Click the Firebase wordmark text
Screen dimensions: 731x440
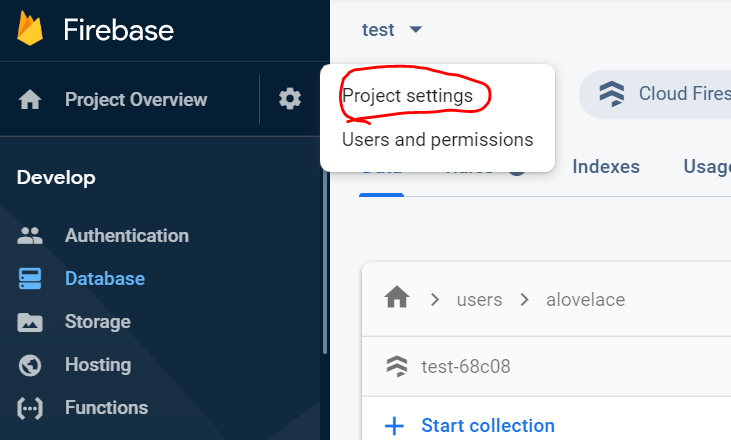[118, 30]
